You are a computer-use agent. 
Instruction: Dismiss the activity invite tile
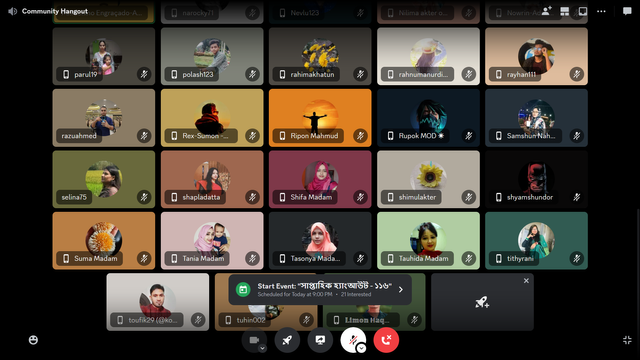(526, 281)
